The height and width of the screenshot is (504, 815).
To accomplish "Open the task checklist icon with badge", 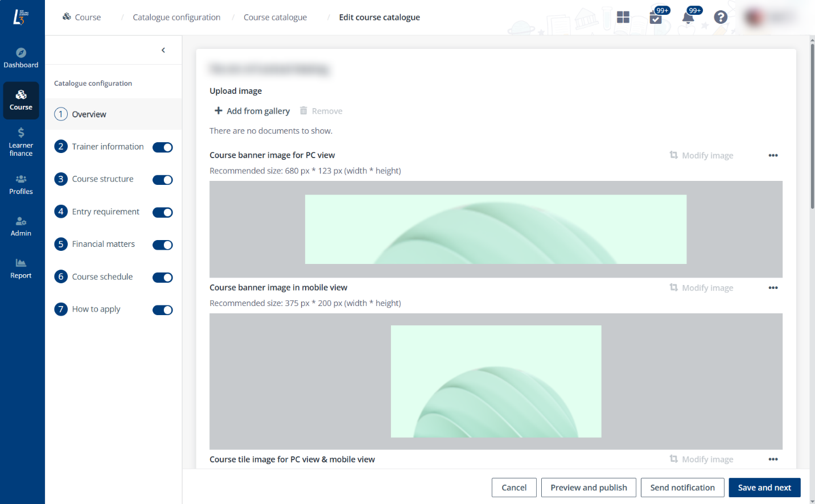I will [656, 18].
